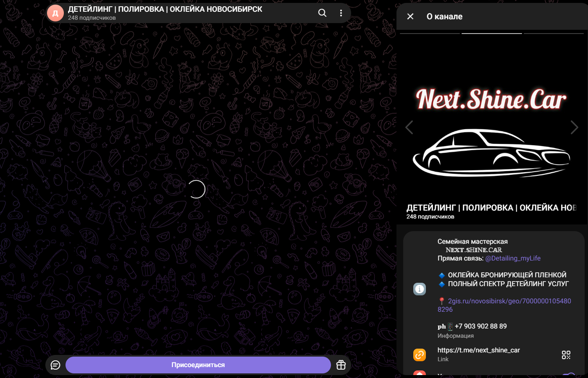Join the channel with "Присоединиться" button
The width and height of the screenshot is (588, 378).
point(198,365)
